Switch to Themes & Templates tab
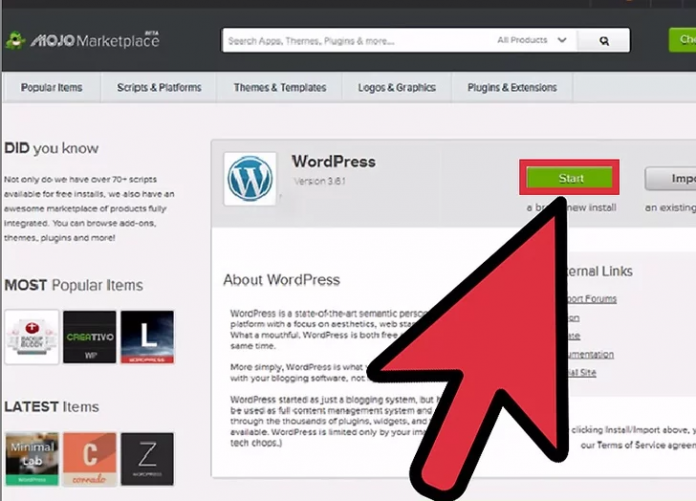The image size is (696, 501). pyautogui.click(x=280, y=88)
